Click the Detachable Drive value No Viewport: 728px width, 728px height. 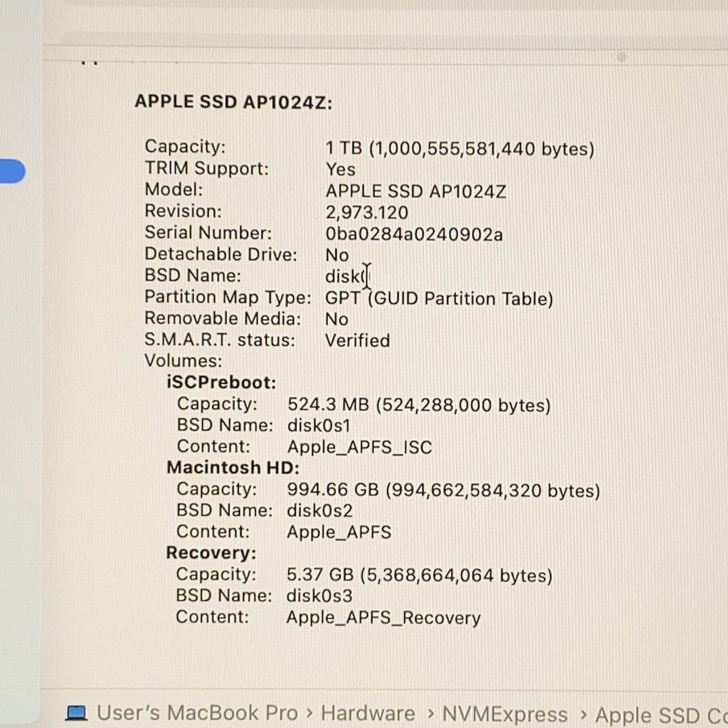pyautogui.click(x=337, y=255)
